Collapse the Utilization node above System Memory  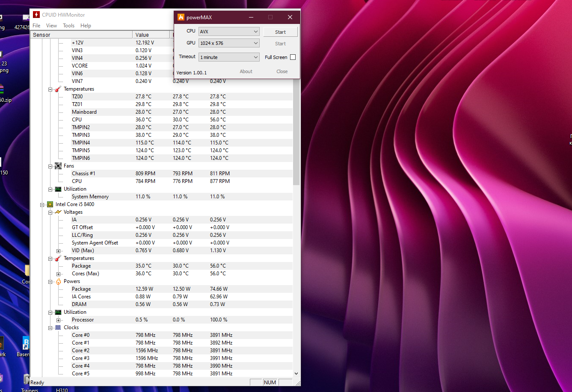click(50, 189)
